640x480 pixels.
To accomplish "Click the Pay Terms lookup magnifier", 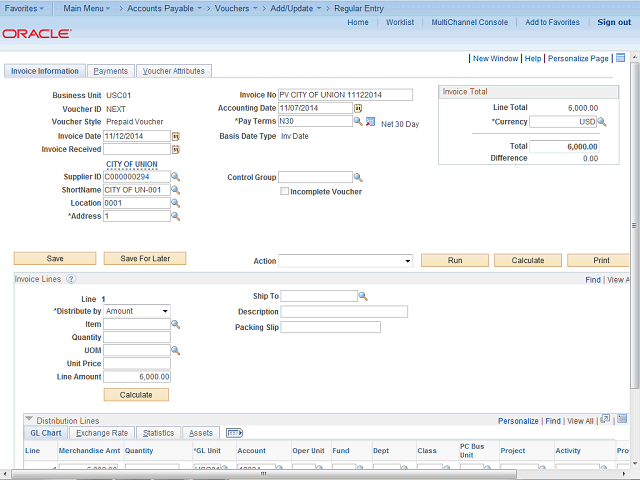I will point(358,122).
